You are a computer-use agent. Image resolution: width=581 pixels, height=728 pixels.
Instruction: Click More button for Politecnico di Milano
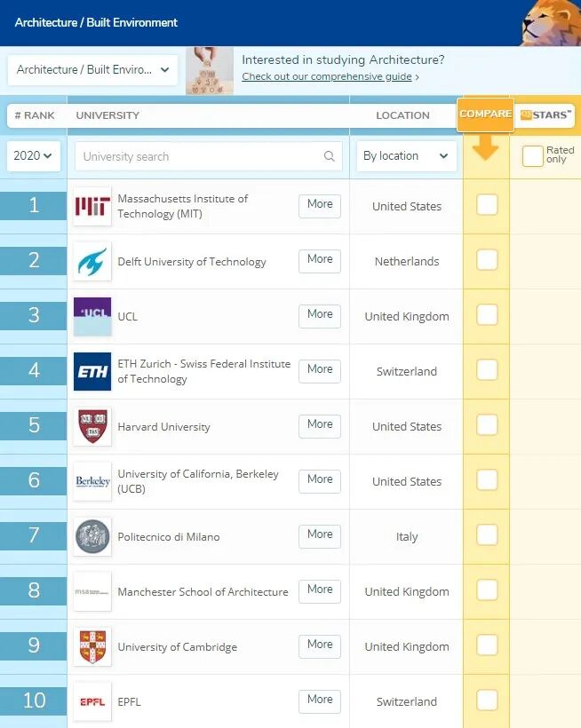click(320, 536)
